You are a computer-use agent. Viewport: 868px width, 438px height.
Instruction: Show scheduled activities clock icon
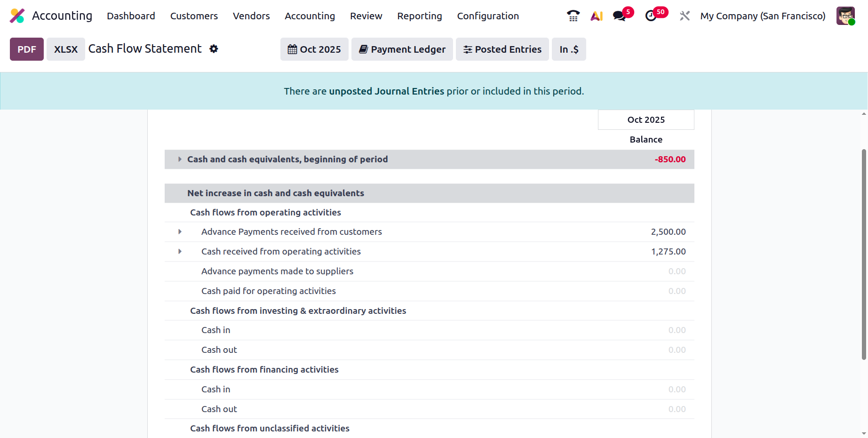coord(651,16)
